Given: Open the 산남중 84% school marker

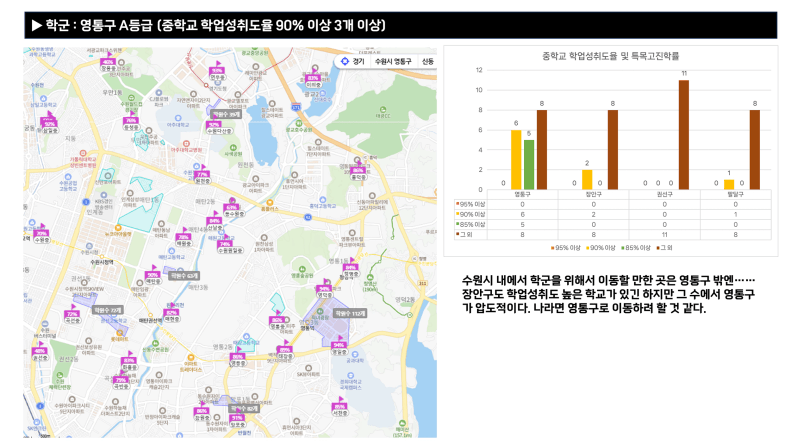Looking at the screenshot, I should [x=214, y=223].
